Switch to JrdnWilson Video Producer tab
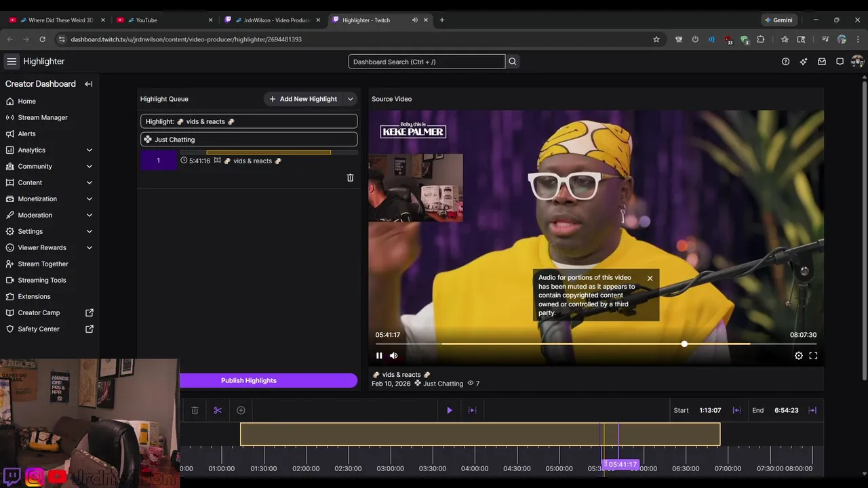 point(272,20)
